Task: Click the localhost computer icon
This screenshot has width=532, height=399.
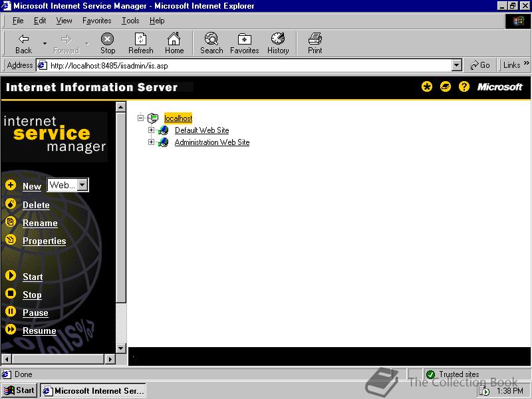Action: pyautogui.click(x=153, y=118)
